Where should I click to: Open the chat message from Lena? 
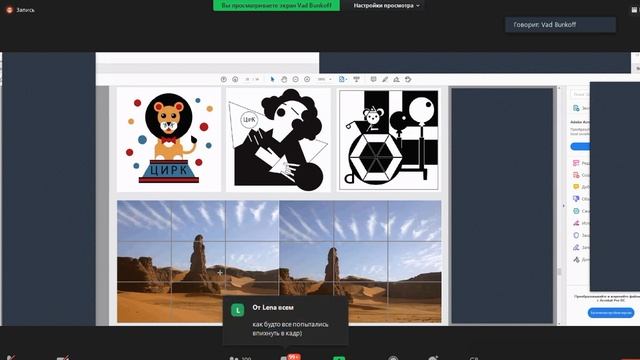point(286,321)
